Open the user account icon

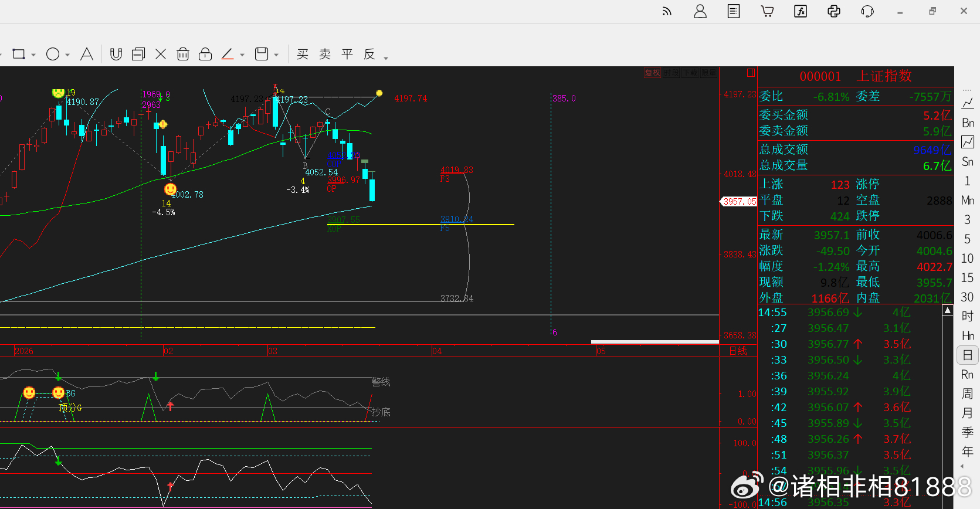(x=700, y=11)
